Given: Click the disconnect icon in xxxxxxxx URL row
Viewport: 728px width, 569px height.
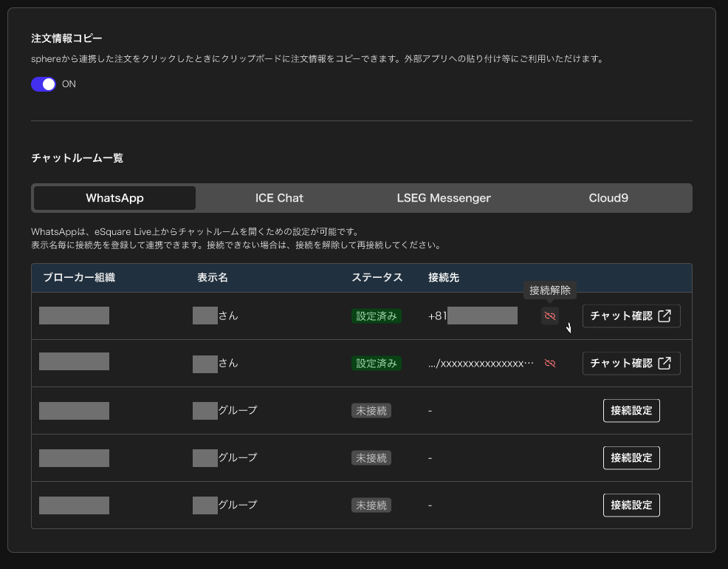Looking at the screenshot, I should pos(550,364).
